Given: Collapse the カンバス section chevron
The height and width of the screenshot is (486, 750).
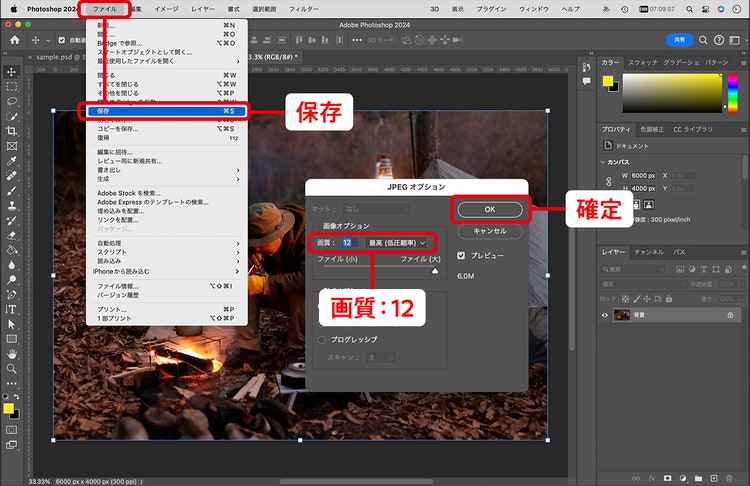Looking at the screenshot, I should (x=603, y=162).
